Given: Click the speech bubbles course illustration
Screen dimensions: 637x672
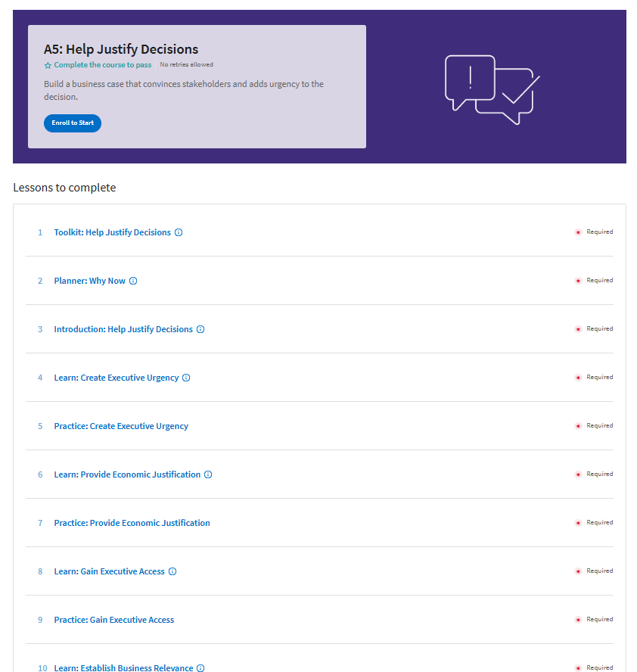Looking at the screenshot, I should 493,89.
